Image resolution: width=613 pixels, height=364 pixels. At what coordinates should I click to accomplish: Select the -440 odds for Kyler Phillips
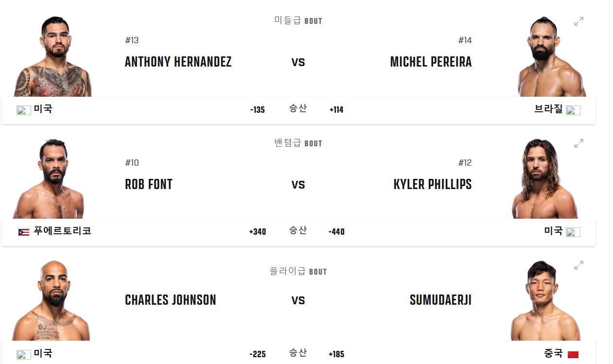pos(337,232)
